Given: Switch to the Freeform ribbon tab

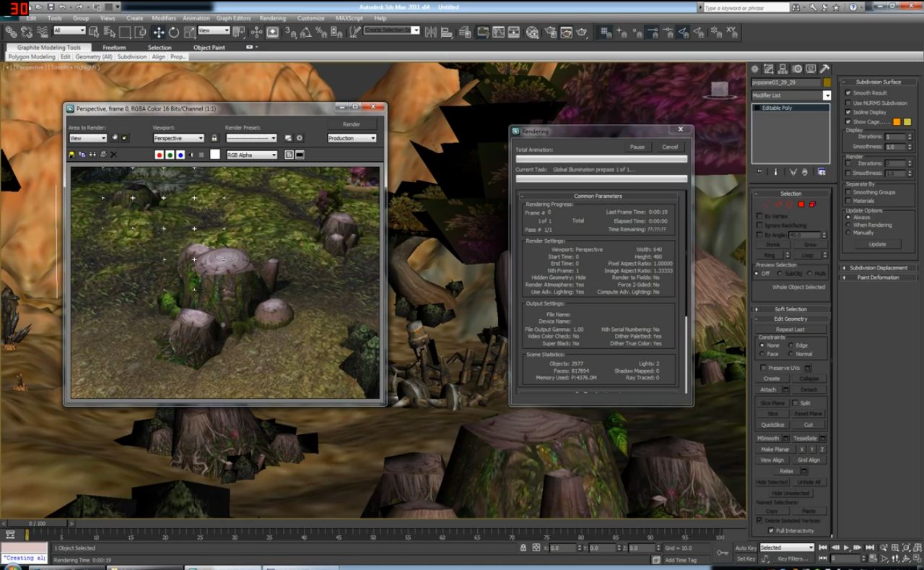Looking at the screenshot, I should [114, 48].
